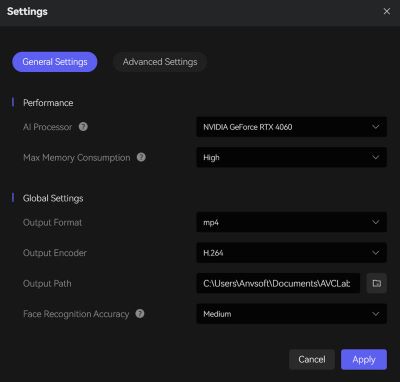Click the Global Settings heading

tap(53, 198)
